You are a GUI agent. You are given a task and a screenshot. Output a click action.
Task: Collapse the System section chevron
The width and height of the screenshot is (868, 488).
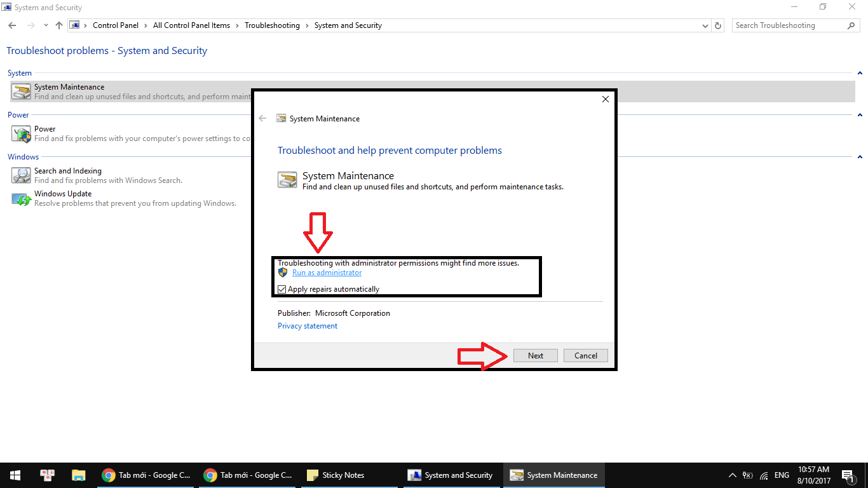[x=860, y=73]
